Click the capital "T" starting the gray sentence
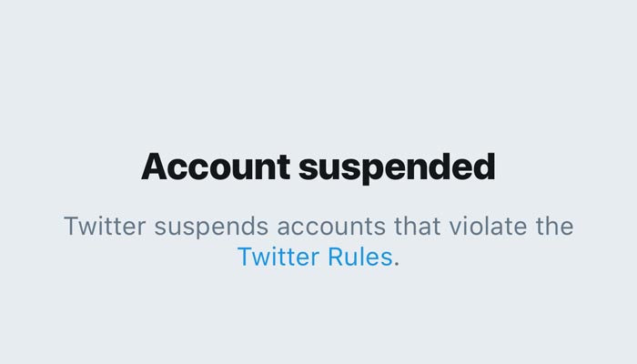Image resolution: width=637 pixels, height=364 pixels. coord(70,226)
